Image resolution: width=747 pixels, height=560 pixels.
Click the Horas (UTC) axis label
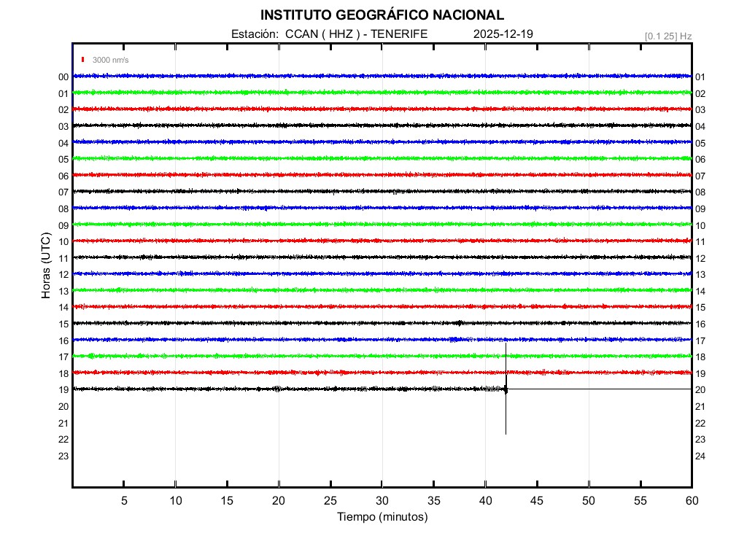pos(46,266)
